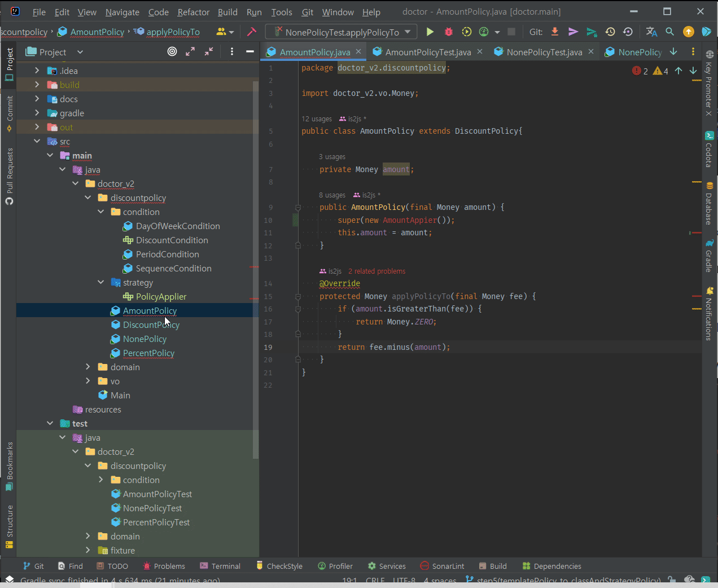Screen dimensions: 718x588
Task: Expand the domain folder under main
Action: 88,367
